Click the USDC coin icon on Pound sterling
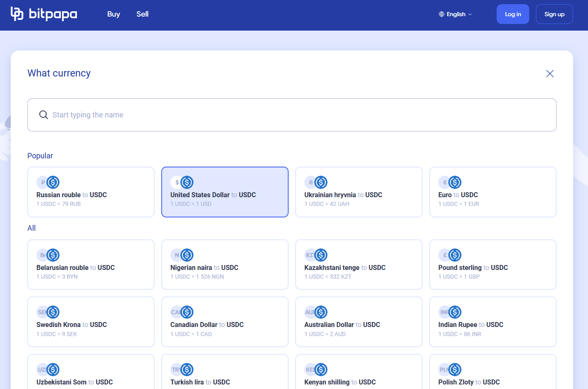The image size is (588, 389). [x=455, y=255]
